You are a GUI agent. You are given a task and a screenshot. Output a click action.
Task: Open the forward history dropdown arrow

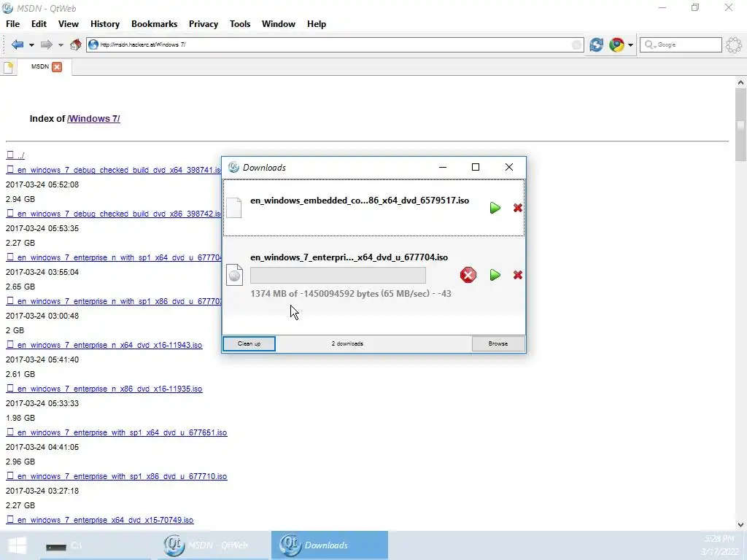tap(61, 45)
